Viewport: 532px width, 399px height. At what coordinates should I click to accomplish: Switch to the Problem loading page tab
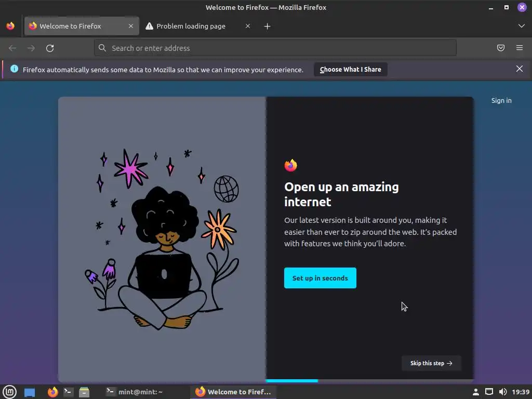click(198, 26)
